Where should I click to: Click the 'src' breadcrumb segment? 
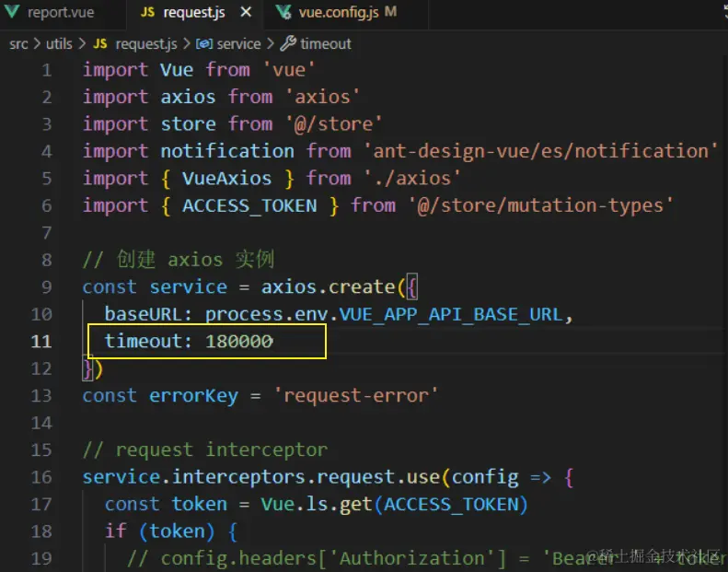(18, 44)
